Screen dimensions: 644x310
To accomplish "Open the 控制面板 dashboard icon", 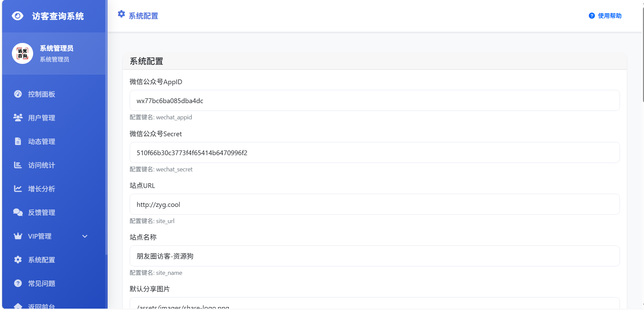I will coord(18,94).
